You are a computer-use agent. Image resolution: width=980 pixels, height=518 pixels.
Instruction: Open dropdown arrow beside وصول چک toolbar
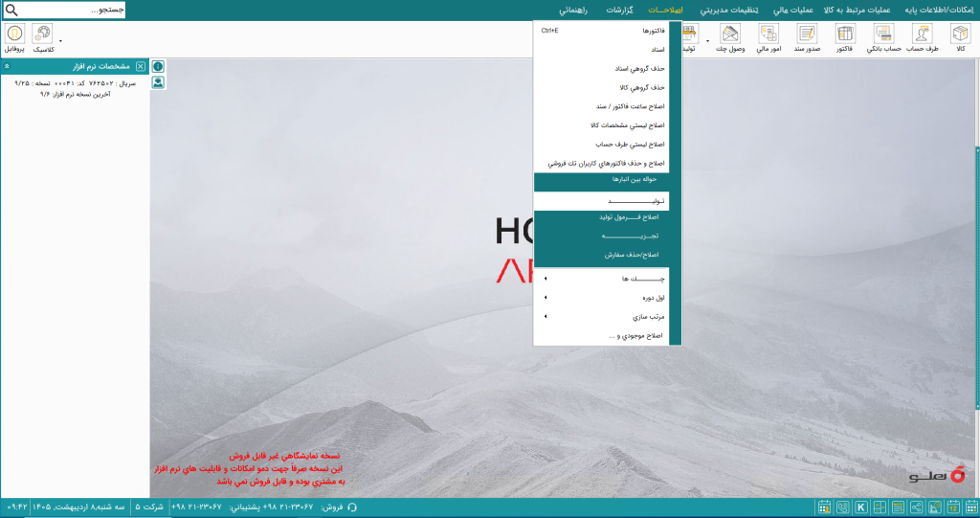(x=707, y=42)
